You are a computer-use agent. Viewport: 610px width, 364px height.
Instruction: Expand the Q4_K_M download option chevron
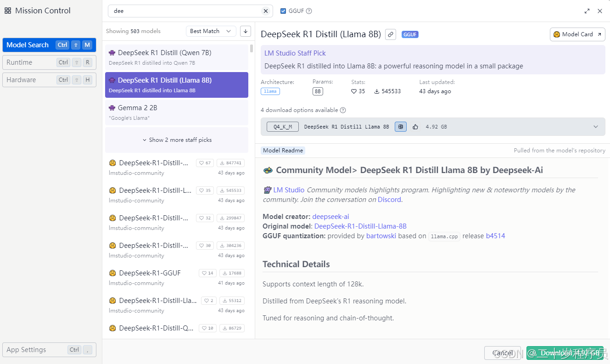click(x=596, y=127)
